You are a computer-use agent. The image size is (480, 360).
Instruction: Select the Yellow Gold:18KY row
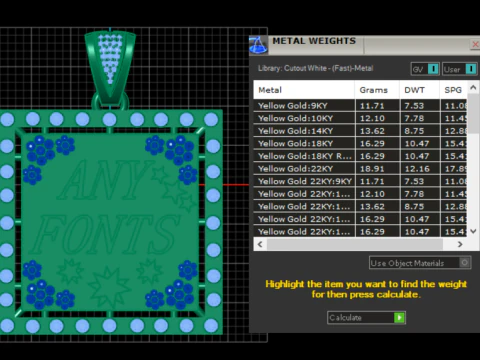point(360,144)
